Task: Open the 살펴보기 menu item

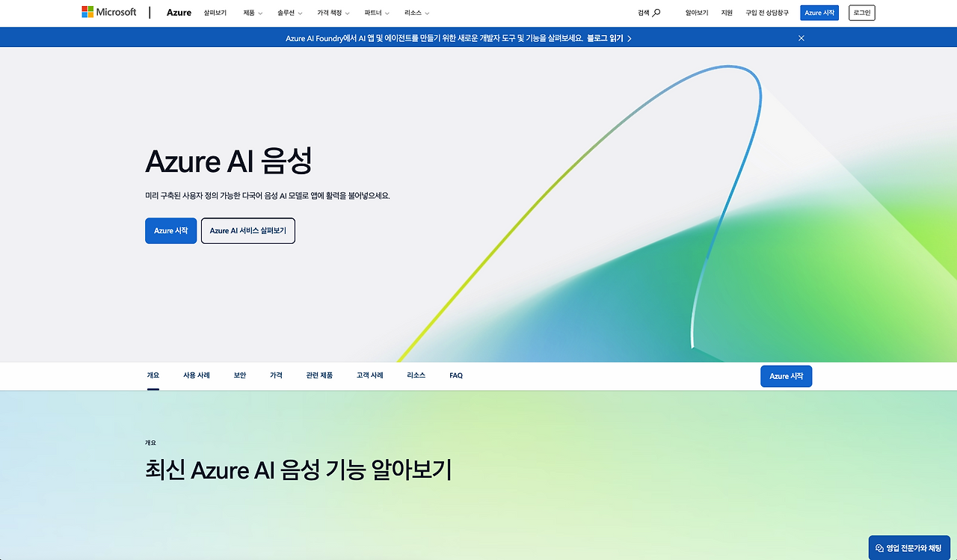Action: click(215, 13)
